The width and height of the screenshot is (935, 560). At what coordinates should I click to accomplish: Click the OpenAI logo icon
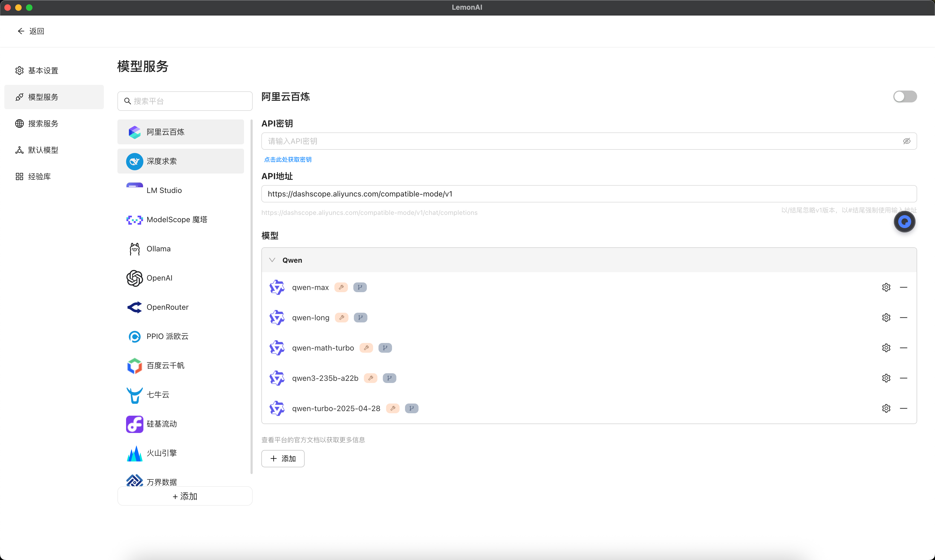pyautogui.click(x=134, y=278)
